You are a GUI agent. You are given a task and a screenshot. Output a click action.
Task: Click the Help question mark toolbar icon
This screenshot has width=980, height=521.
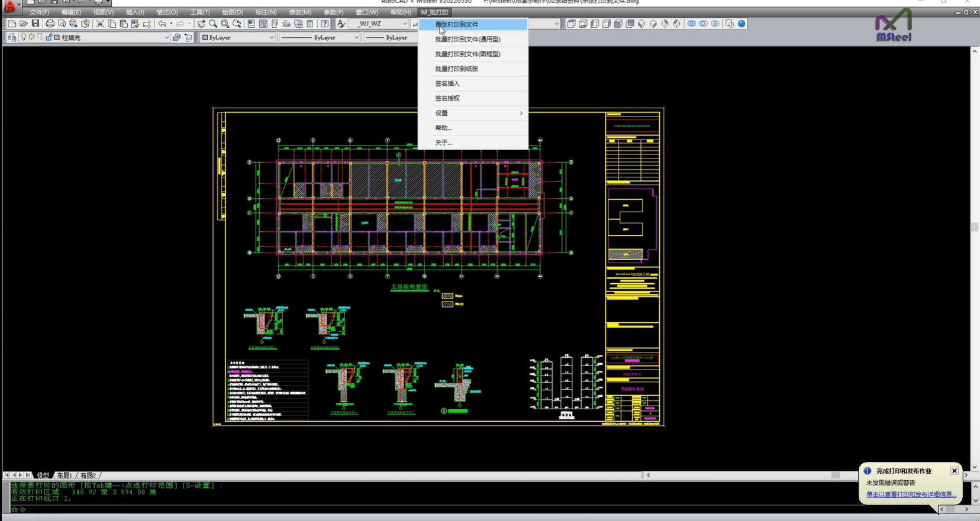coord(325,24)
